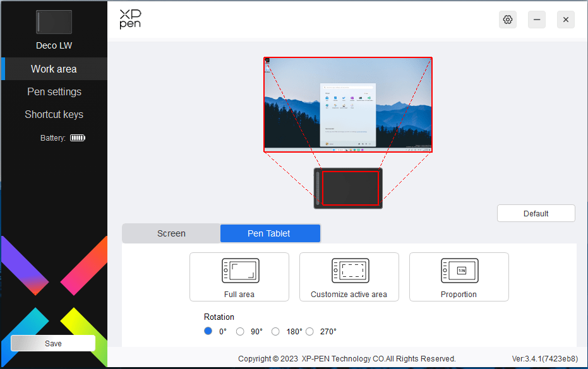Click the tablet active area preview

click(351, 188)
